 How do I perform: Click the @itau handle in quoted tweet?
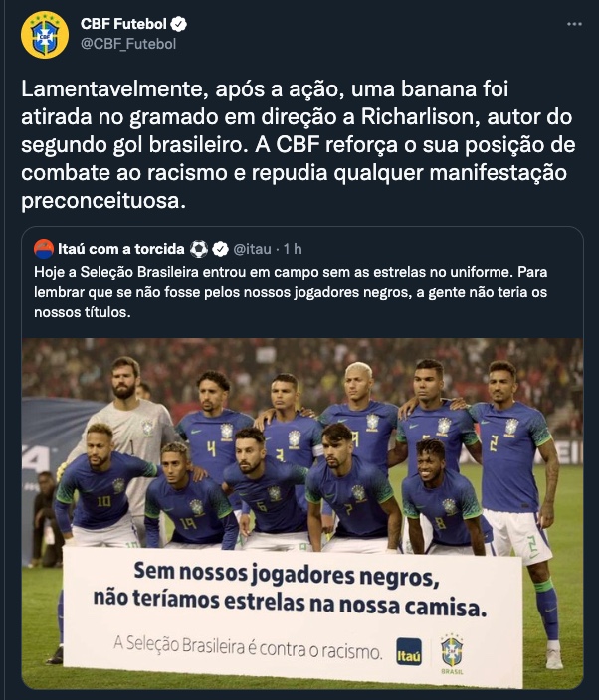pyautogui.click(x=253, y=249)
